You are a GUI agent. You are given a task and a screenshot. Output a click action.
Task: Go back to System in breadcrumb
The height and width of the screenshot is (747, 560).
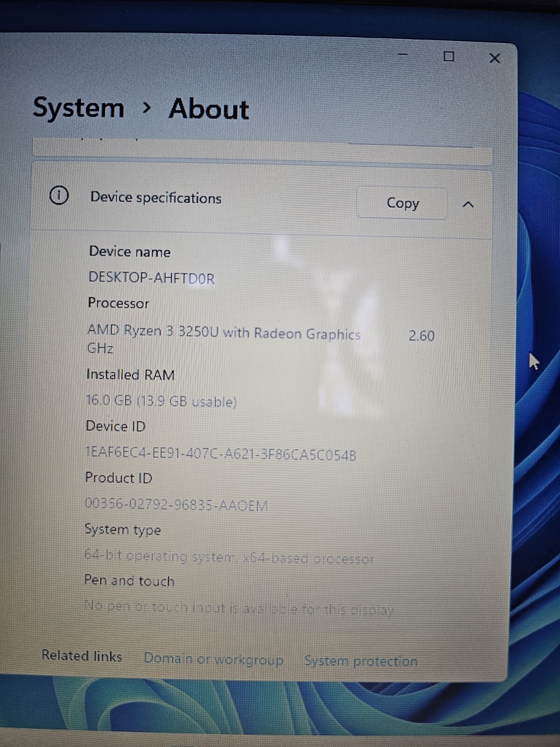[x=78, y=108]
